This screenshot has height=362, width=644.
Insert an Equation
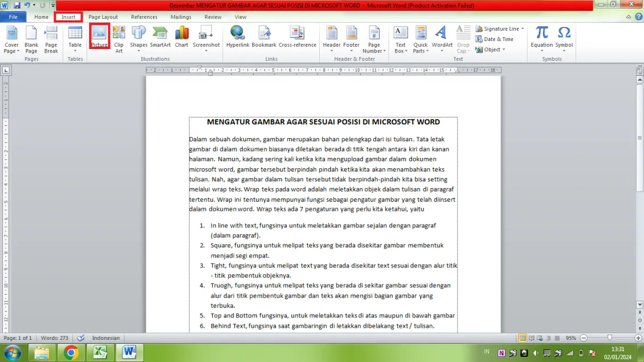(x=542, y=39)
